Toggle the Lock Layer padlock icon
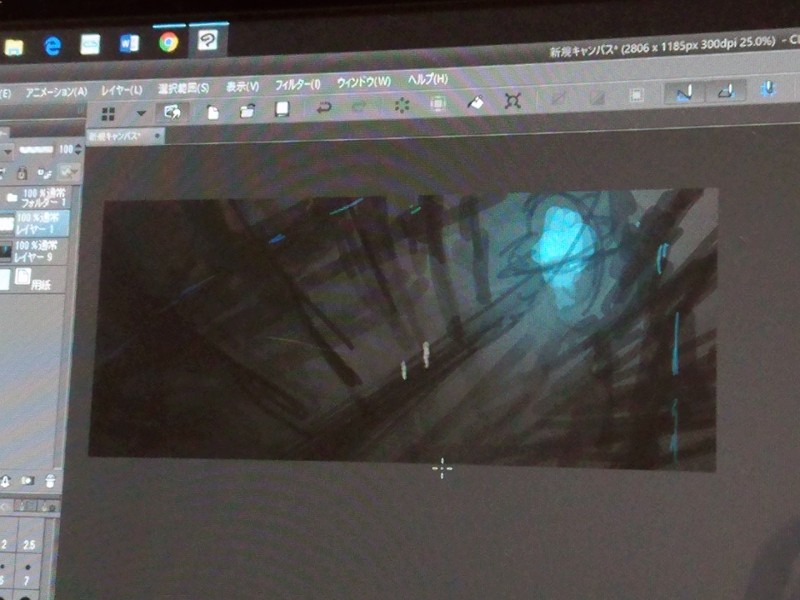This screenshot has height=600, width=800. tap(21, 173)
